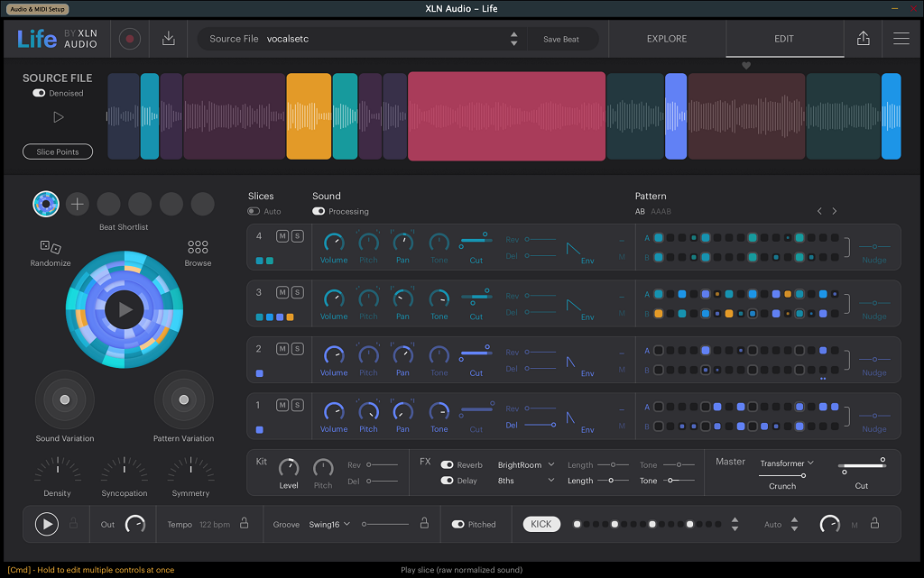
Task: Click the Save Beat button
Action: tap(561, 40)
